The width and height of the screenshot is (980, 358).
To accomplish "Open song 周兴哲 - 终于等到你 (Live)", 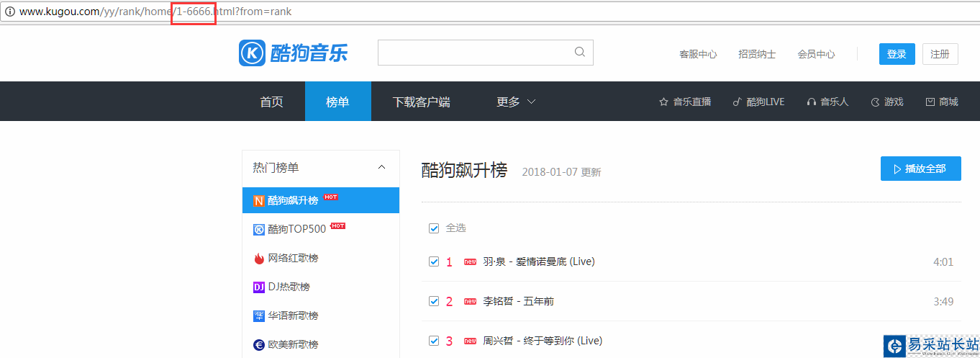I will click(x=543, y=341).
